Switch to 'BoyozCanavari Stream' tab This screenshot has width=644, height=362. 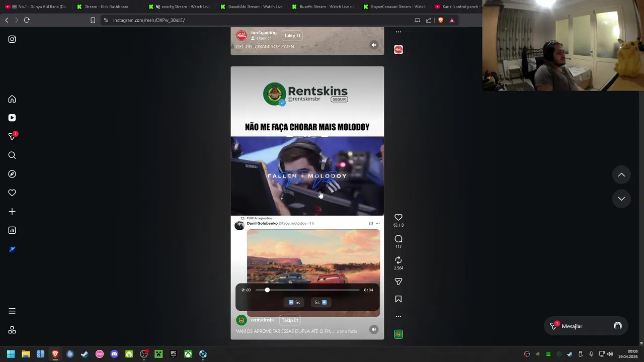(395, 7)
